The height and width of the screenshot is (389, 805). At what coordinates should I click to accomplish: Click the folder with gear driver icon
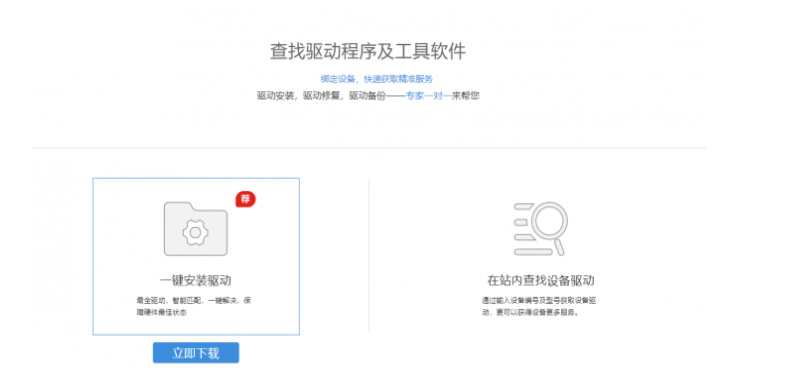[196, 229]
